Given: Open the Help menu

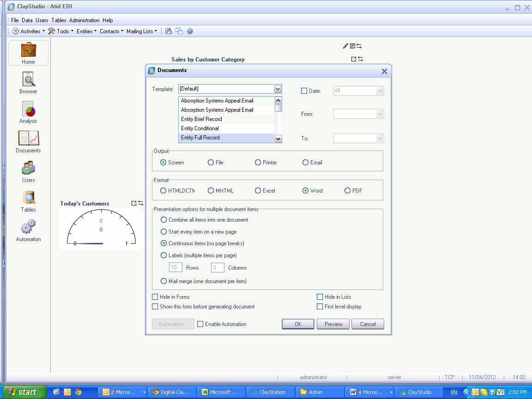Looking at the screenshot, I should click(108, 20).
